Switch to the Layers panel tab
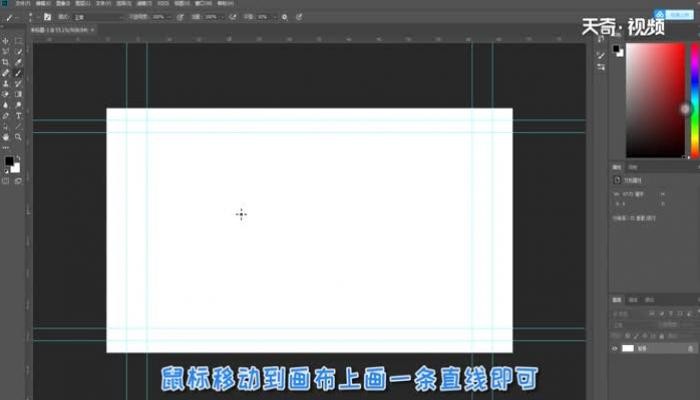The image size is (700, 400). [x=617, y=300]
